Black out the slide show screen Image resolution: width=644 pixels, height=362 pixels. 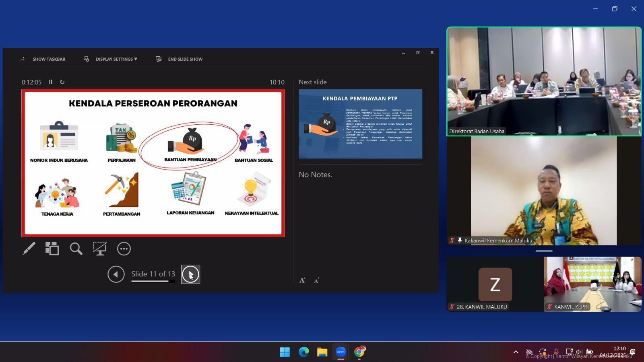point(99,249)
